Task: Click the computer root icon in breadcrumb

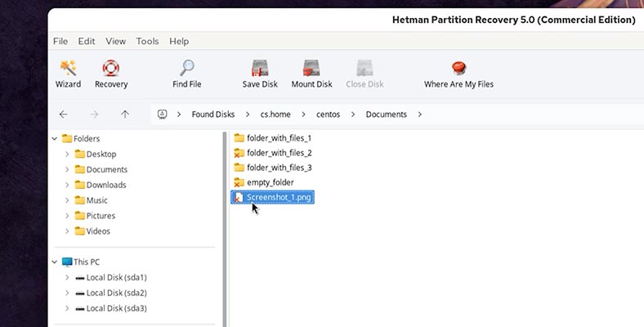Action: (x=163, y=114)
